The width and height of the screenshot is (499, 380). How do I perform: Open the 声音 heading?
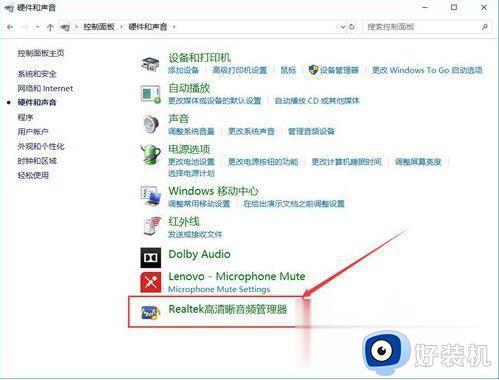tap(179, 118)
